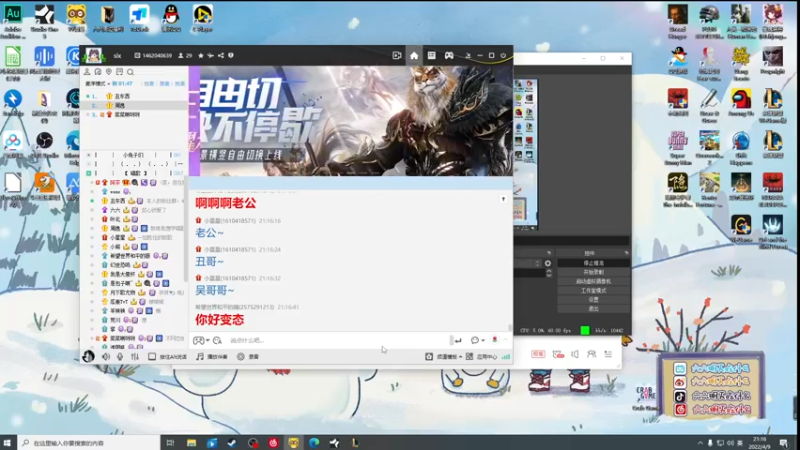Click the Windows Start button
This screenshot has height=450, width=800.
click(x=7, y=443)
